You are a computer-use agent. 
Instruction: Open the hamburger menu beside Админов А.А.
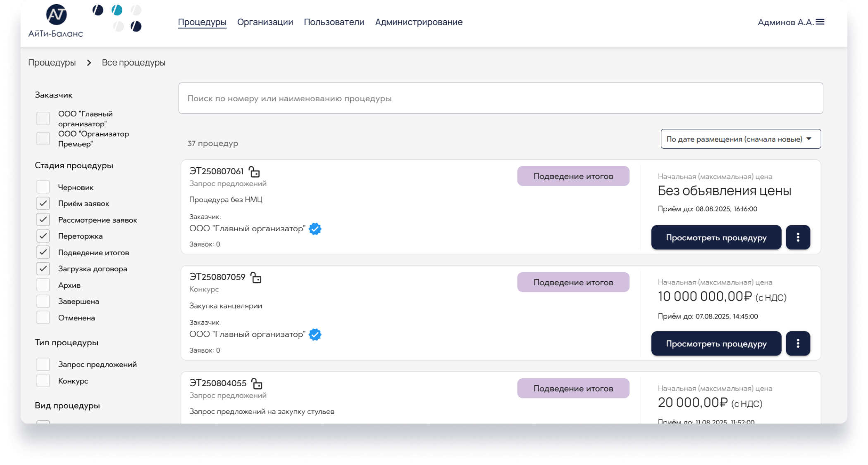[x=820, y=22]
